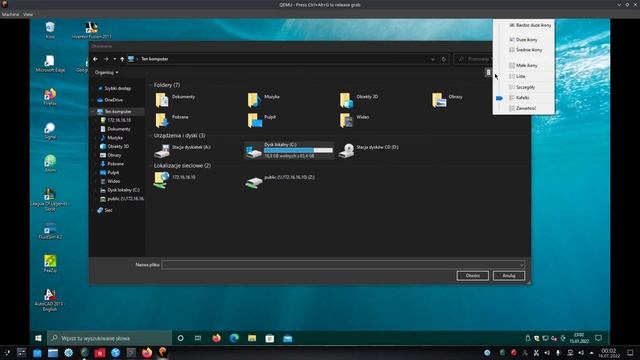The height and width of the screenshot is (360, 640).
Task: Choose Duże ikony view
Action: [x=523, y=40]
